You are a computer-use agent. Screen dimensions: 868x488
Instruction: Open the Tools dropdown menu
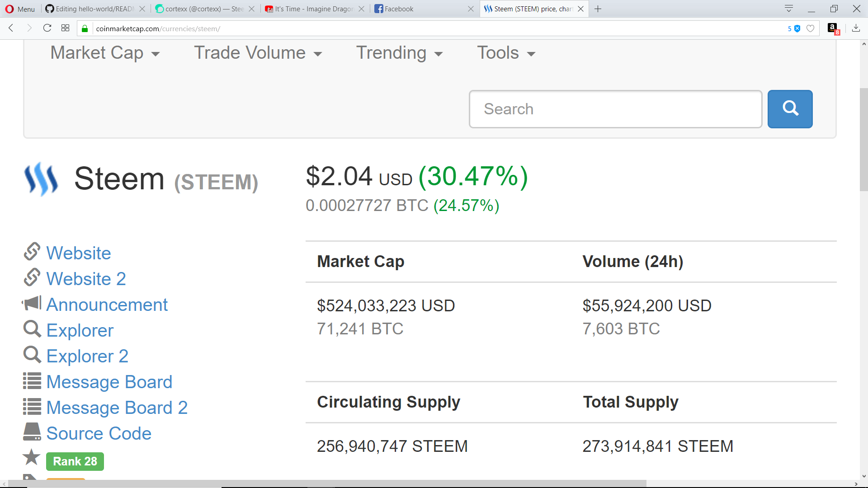tap(506, 53)
